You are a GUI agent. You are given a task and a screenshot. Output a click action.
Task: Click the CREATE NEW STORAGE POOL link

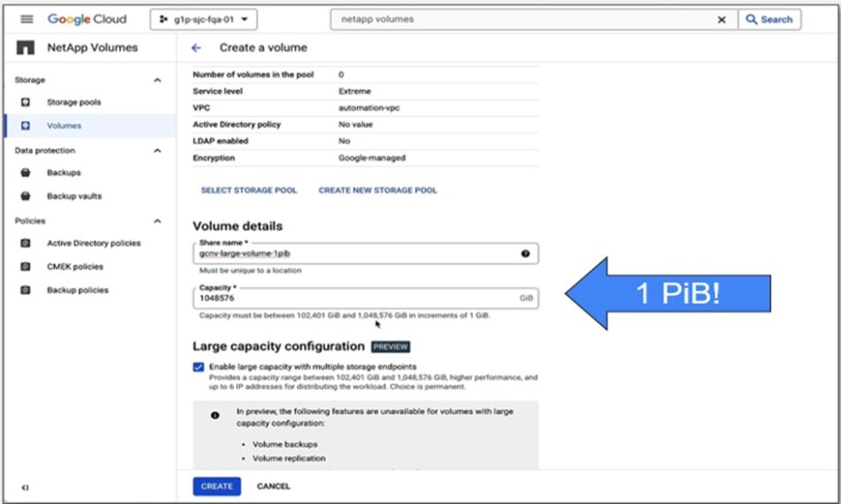pos(377,191)
